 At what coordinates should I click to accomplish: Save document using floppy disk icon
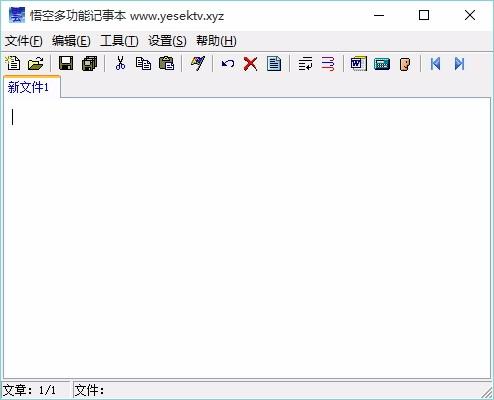tap(66, 63)
